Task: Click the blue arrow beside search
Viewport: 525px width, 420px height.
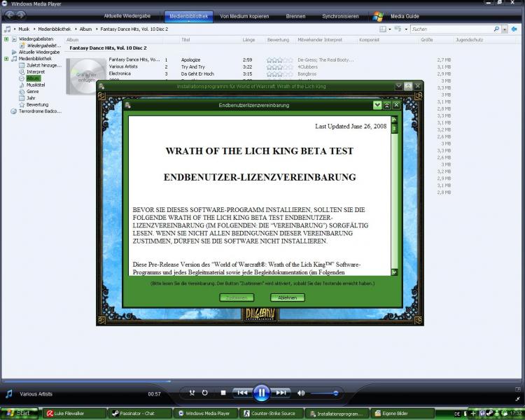Action: pyautogui.click(x=514, y=29)
